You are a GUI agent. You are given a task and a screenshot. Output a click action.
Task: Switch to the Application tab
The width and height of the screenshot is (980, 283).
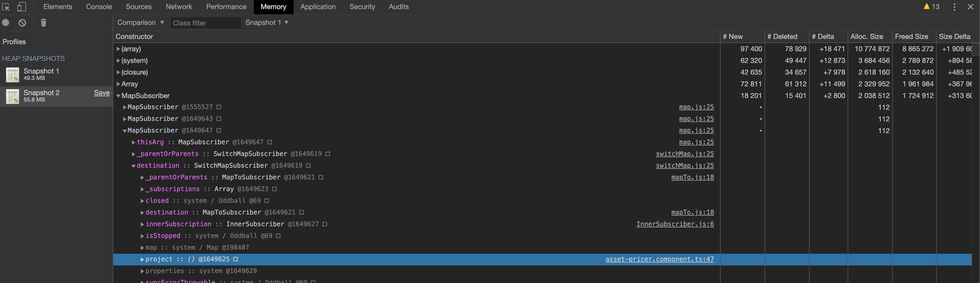(318, 6)
